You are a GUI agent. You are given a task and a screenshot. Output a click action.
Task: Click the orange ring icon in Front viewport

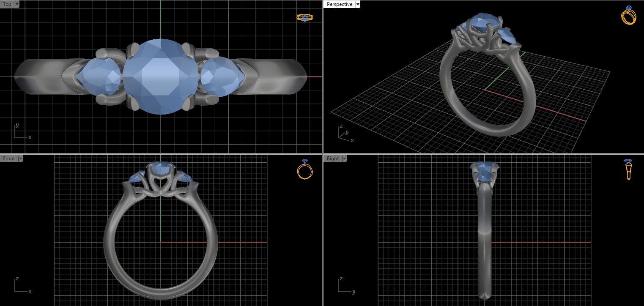(x=305, y=170)
